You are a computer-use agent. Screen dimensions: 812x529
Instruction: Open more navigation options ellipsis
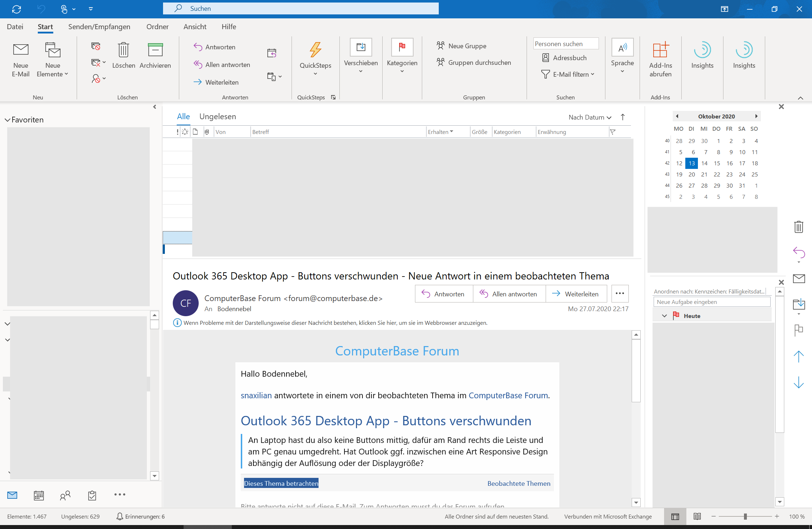[x=119, y=494]
